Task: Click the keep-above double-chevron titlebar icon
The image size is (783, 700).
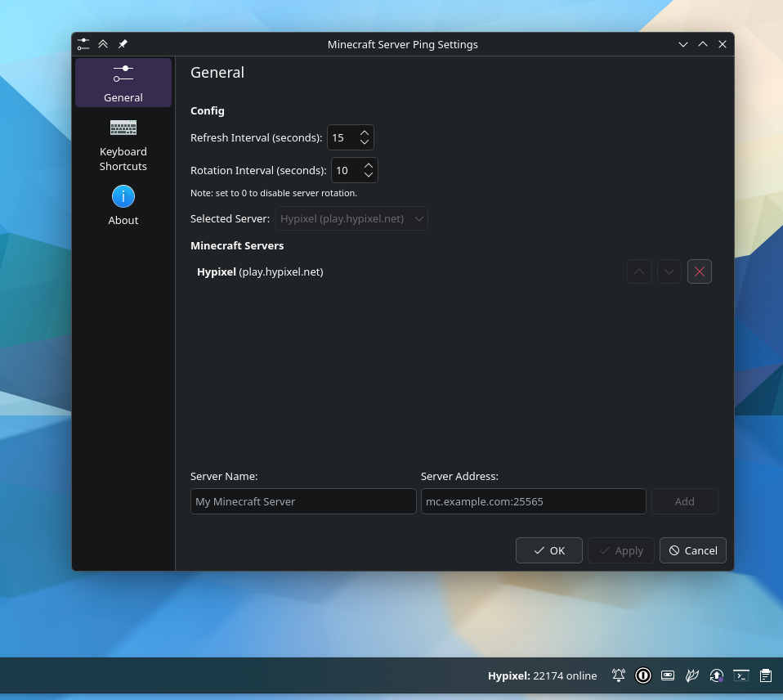Action: (x=103, y=44)
